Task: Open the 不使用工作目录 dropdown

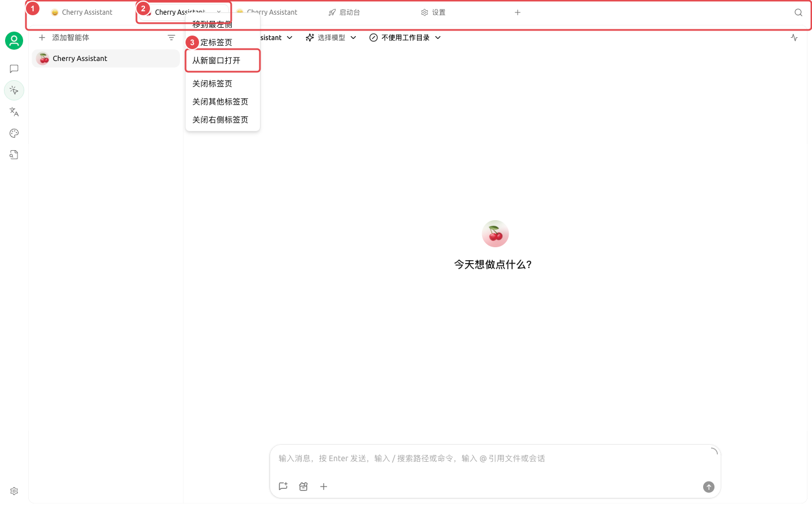Action: (x=405, y=38)
